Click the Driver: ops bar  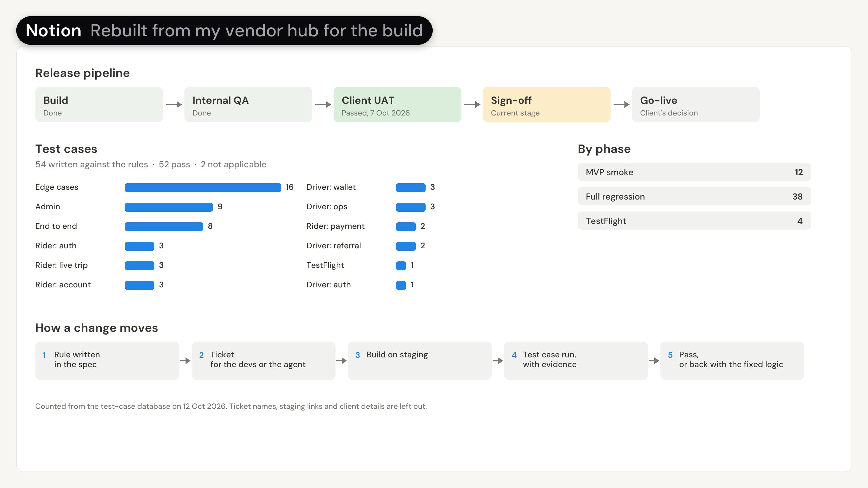point(411,207)
